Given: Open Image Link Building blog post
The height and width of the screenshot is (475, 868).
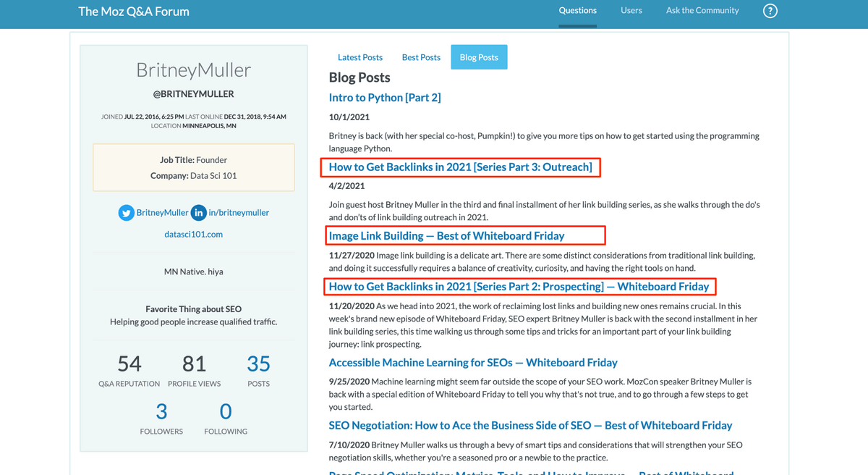Looking at the screenshot, I should [446, 235].
